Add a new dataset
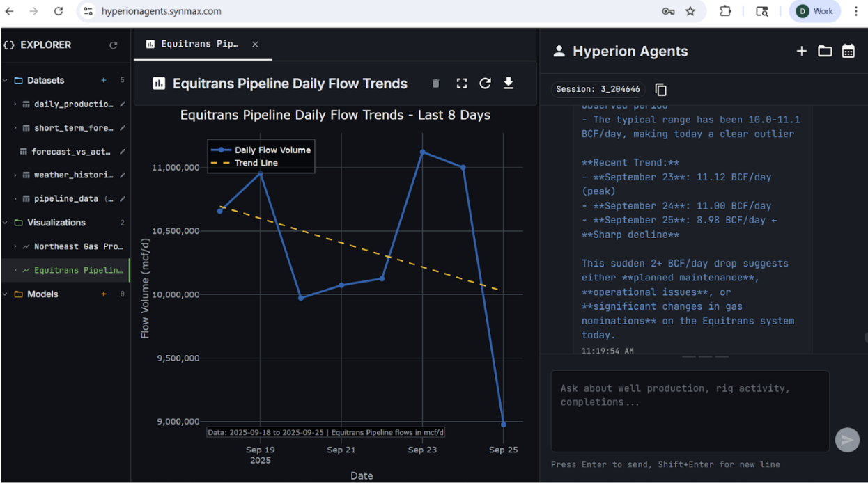Screen dimensions: 868x483 tap(104, 80)
